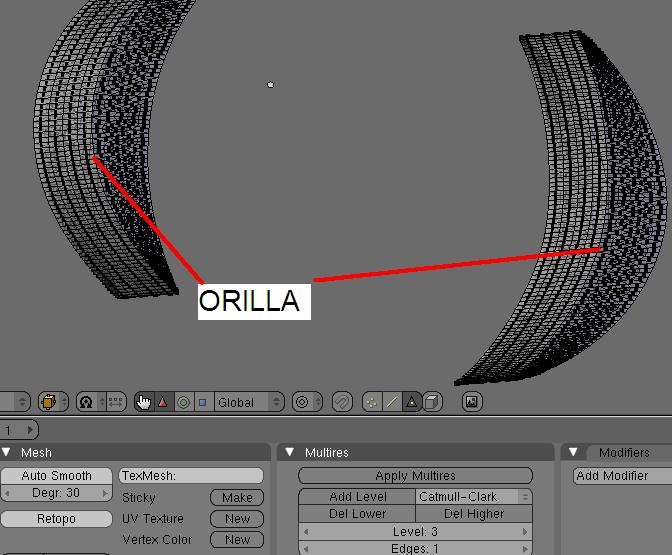The image size is (672, 555).
Task: Decrease the Degr: 30 value arrow
Action: [x=6, y=493]
